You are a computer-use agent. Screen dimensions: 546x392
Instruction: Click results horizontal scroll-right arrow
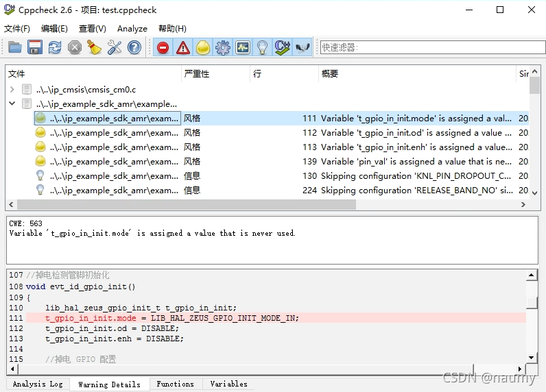click(x=523, y=204)
